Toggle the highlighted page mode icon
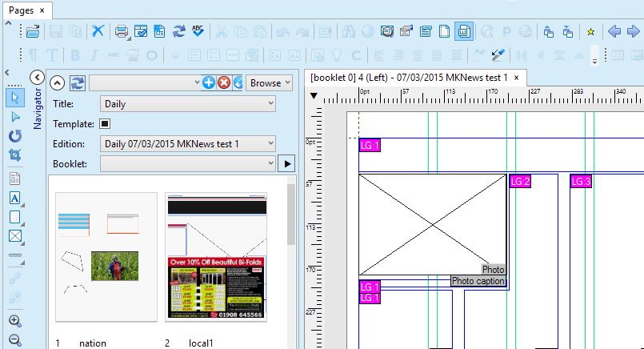Image resolution: width=644 pixels, height=349 pixels. click(464, 31)
